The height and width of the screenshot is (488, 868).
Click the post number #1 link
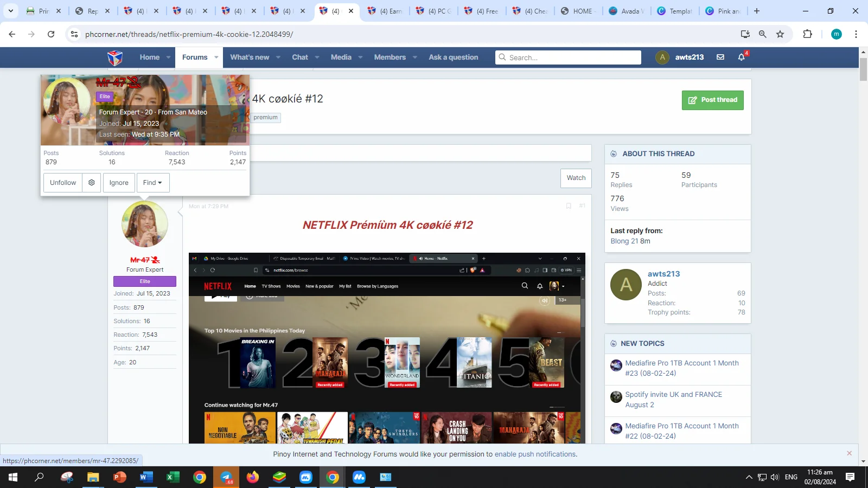582,206
